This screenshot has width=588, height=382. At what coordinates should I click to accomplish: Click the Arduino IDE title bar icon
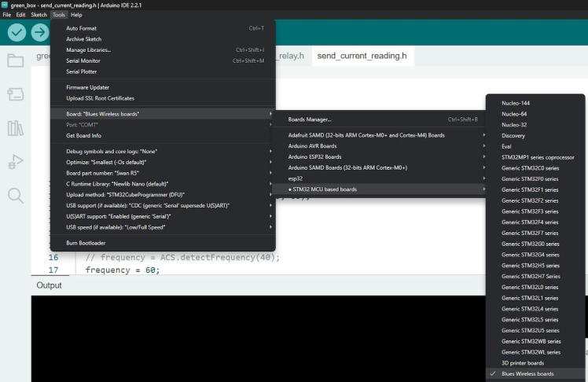tap(5, 5)
